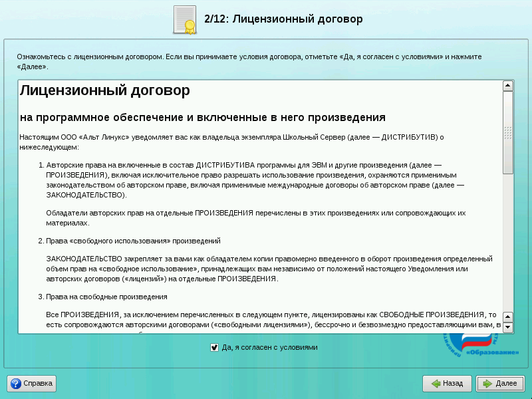Click the «Да, я согласен с условиями» label text
The image size is (532, 399).
click(269, 347)
